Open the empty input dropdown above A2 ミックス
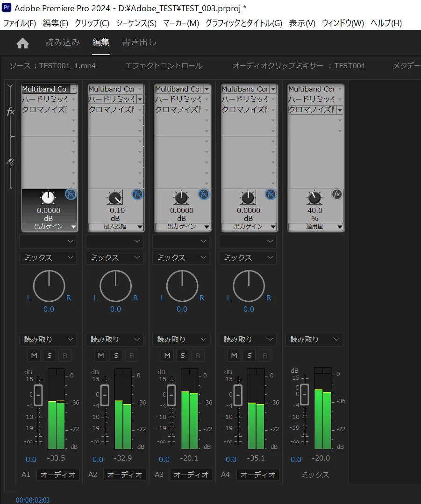Image resolution: width=421 pixels, height=504 pixels. point(114,241)
